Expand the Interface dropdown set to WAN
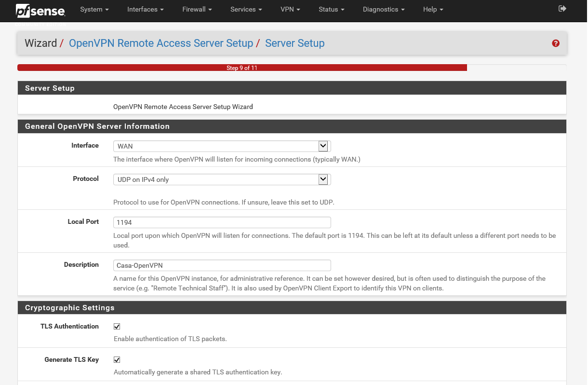The height and width of the screenshot is (385, 588). point(222,146)
